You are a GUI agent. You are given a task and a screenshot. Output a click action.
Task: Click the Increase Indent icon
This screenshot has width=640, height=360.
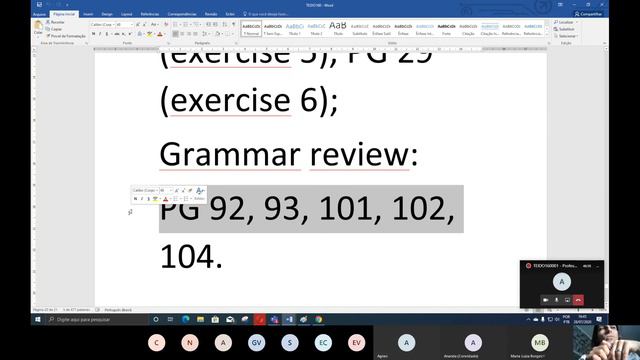tap(215, 24)
